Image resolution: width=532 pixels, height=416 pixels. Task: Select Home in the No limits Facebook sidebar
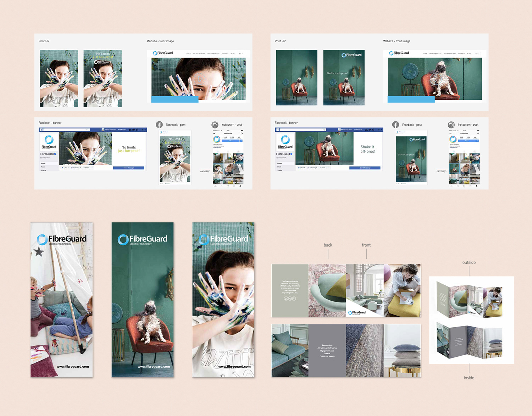[49, 163]
